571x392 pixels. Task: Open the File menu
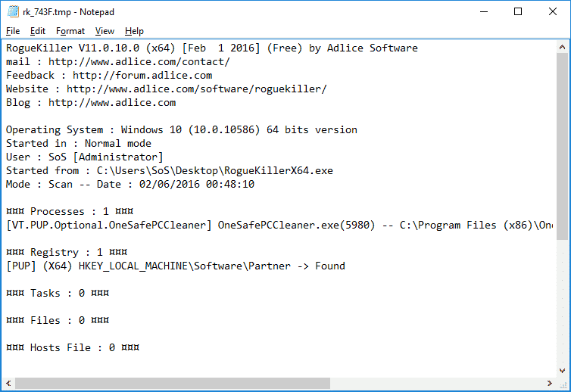[x=13, y=31]
